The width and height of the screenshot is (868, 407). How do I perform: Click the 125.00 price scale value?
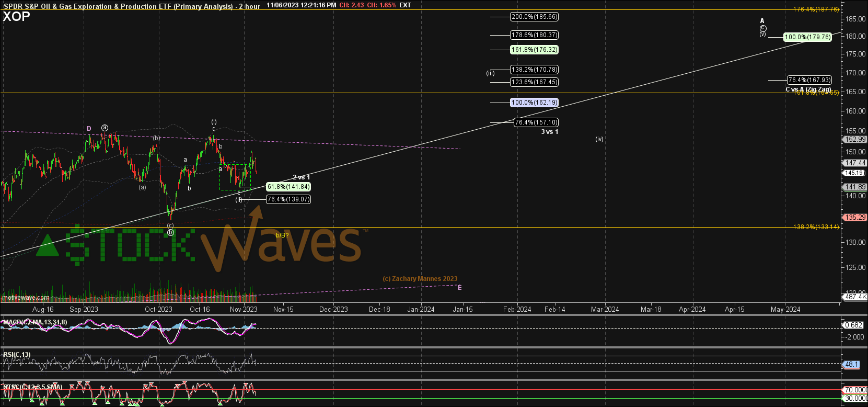[x=856, y=267]
